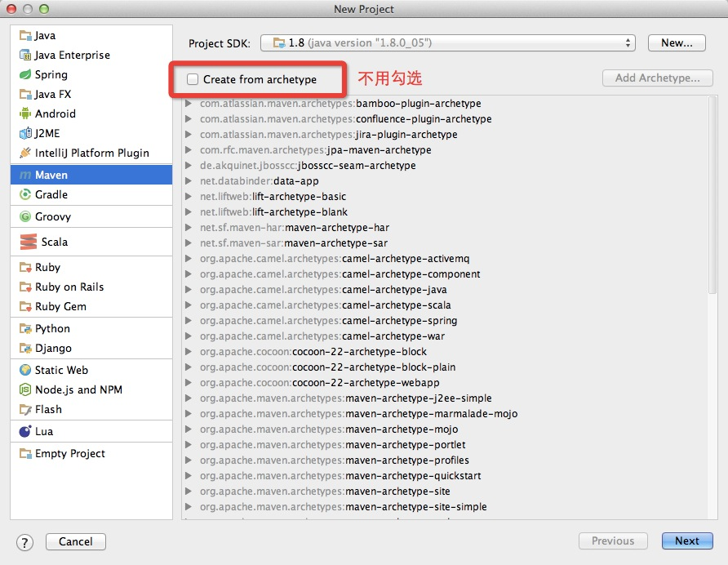Screen dimensions: 728x565
Task: Click the New... SDK button
Action: [677, 42]
